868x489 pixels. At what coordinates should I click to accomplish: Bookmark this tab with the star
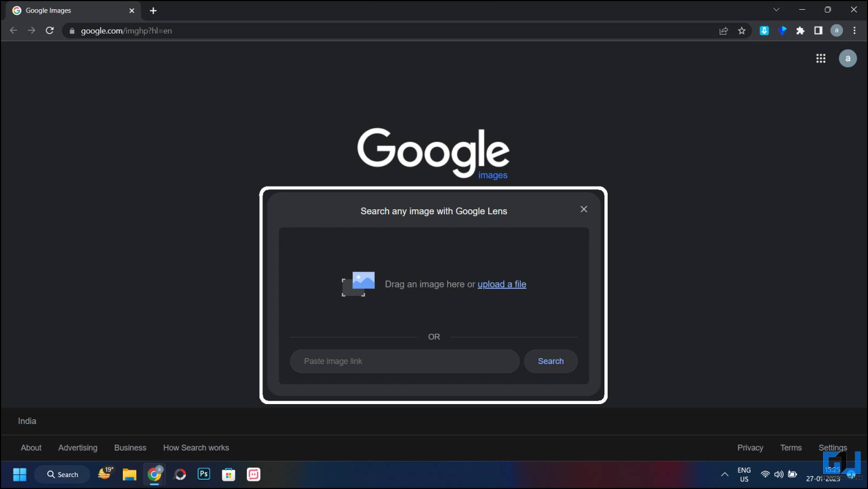point(741,31)
